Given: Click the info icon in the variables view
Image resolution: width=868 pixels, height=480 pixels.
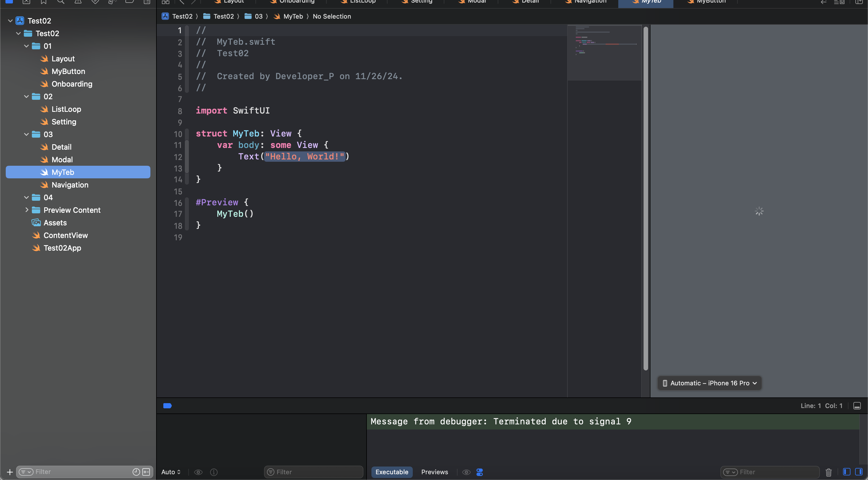Looking at the screenshot, I should (214, 472).
